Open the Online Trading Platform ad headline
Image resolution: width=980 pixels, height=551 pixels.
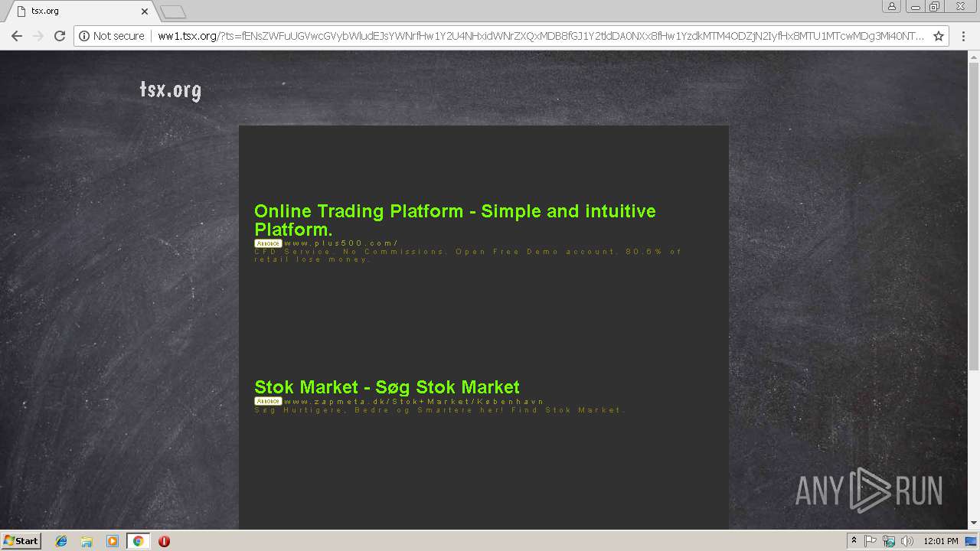455,220
